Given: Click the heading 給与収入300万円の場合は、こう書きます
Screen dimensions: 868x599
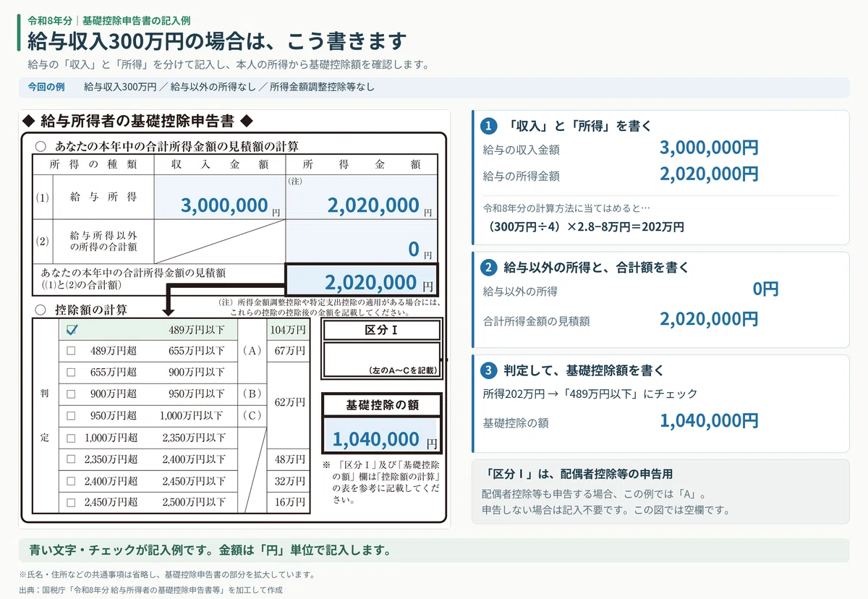Looking at the screenshot, I should click(x=217, y=41).
